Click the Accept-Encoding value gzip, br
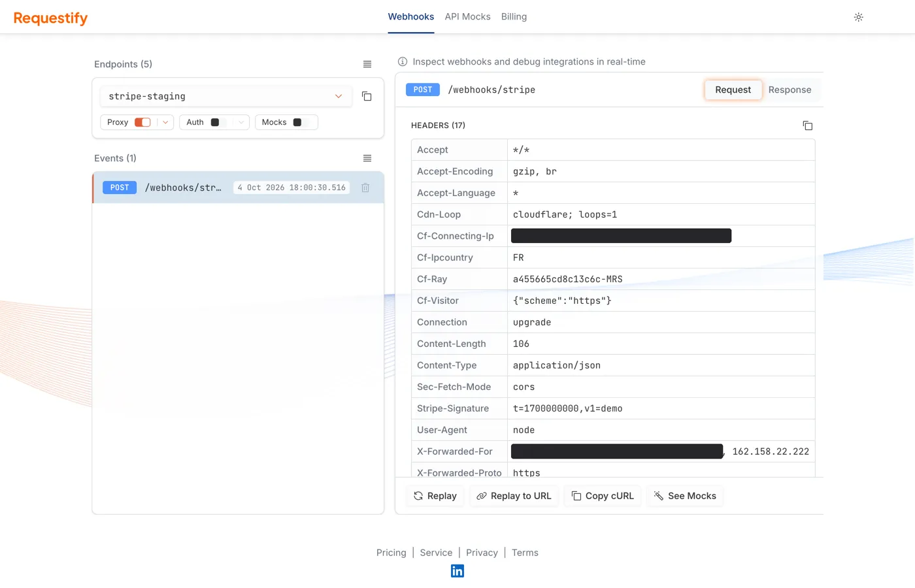 (535, 171)
